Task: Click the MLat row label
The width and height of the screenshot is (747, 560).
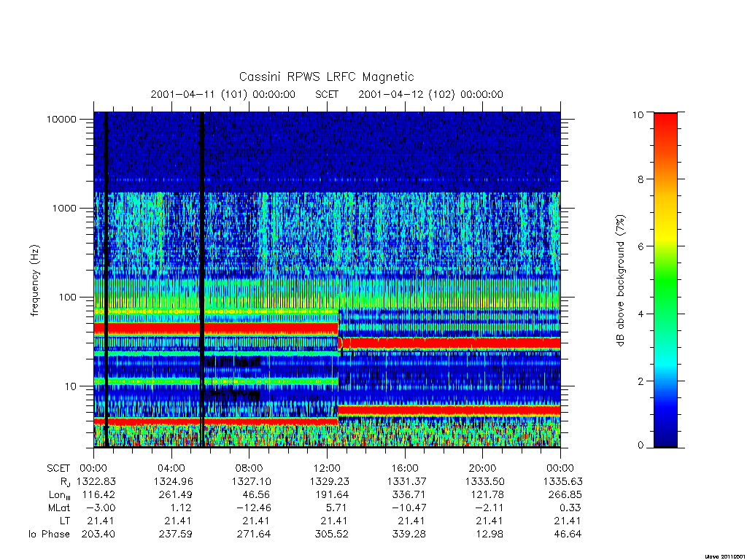Action: coord(58,508)
